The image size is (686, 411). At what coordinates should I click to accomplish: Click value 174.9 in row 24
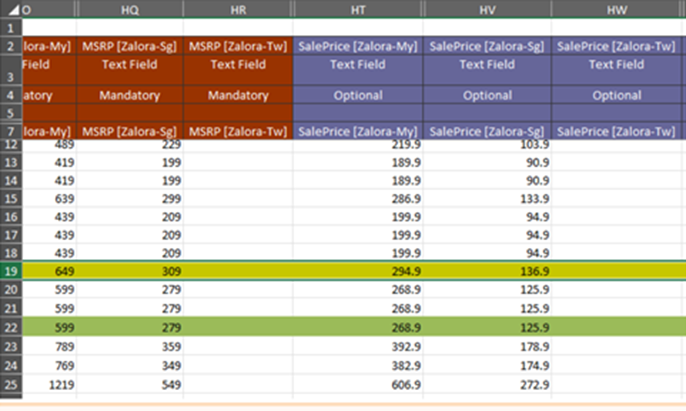pyautogui.click(x=535, y=365)
